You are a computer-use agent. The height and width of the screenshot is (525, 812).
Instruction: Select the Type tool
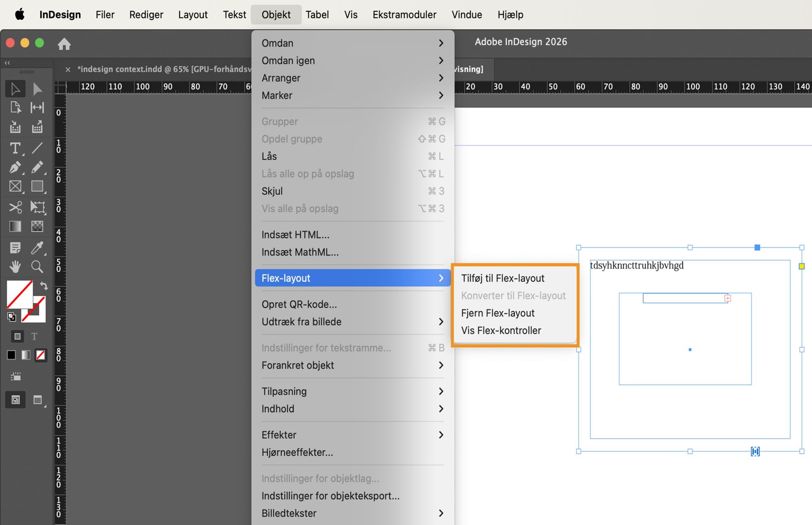(x=15, y=148)
